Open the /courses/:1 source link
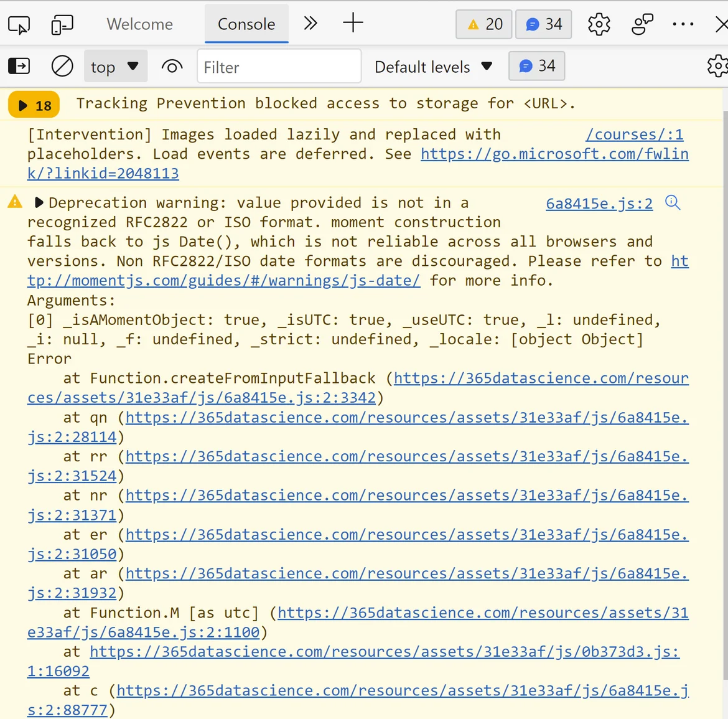The height and width of the screenshot is (719, 728). point(634,134)
